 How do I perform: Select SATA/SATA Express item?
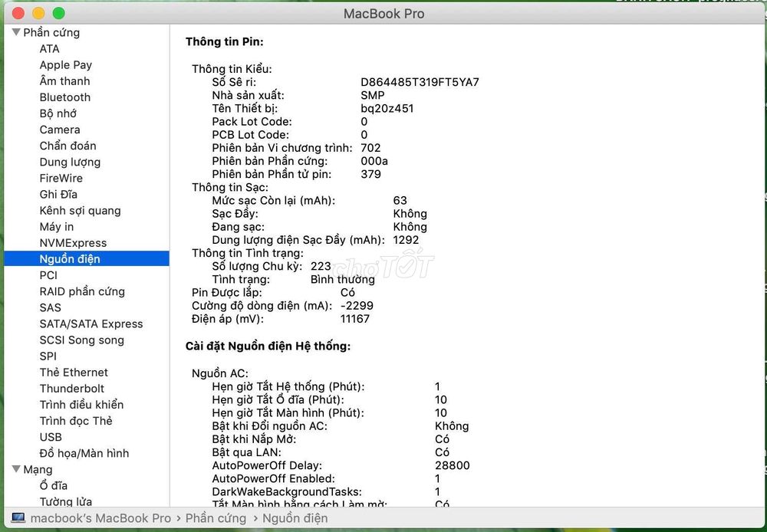(91, 323)
